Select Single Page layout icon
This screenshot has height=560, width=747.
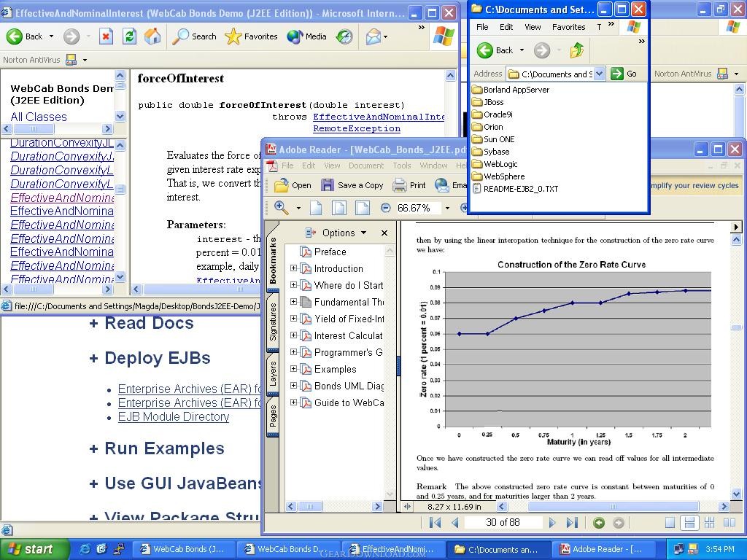tap(670, 523)
